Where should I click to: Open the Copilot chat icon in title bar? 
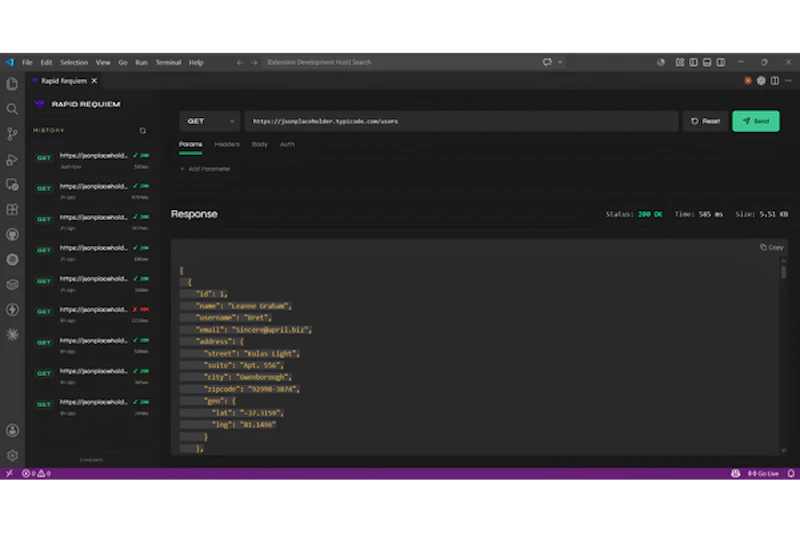547,62
